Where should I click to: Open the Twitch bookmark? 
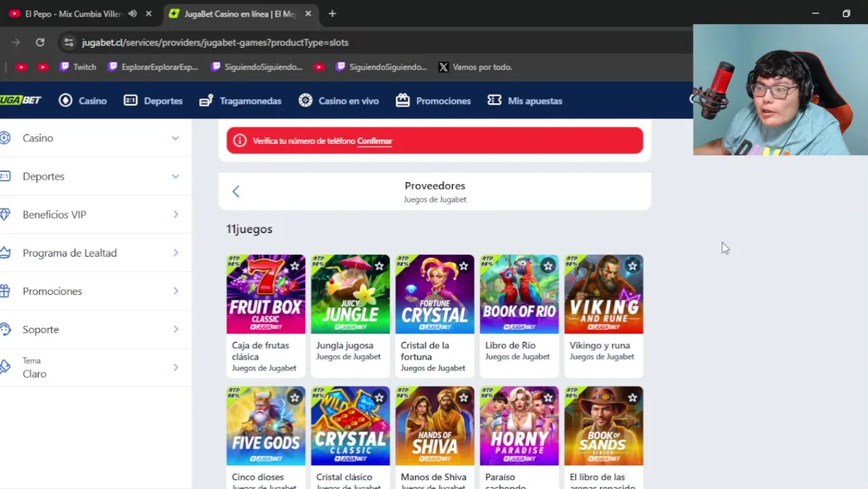point(78,67)
